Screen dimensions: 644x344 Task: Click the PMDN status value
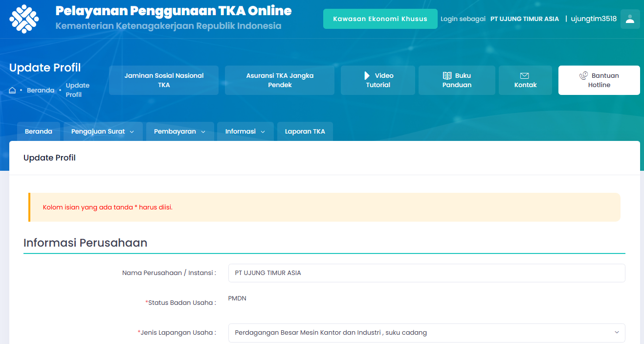coord(237,298)
